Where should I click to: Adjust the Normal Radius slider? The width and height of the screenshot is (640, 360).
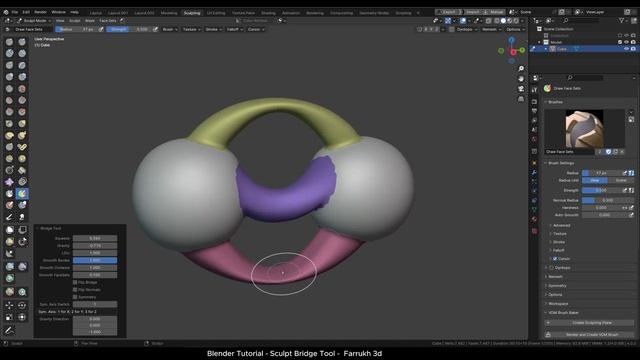(x=607, y=200)
